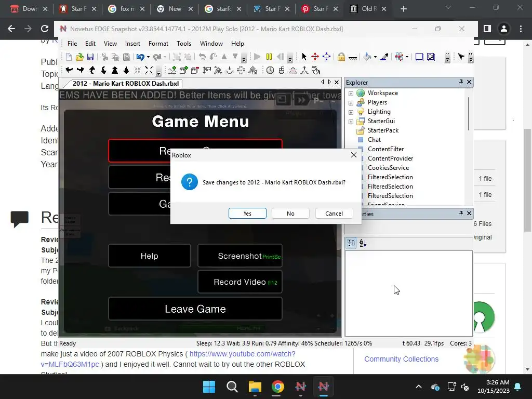Click the Screenshot button in Game Menu
Image resolution: width=532 pixels, height=399 pixels.
[x=240, y=256]
